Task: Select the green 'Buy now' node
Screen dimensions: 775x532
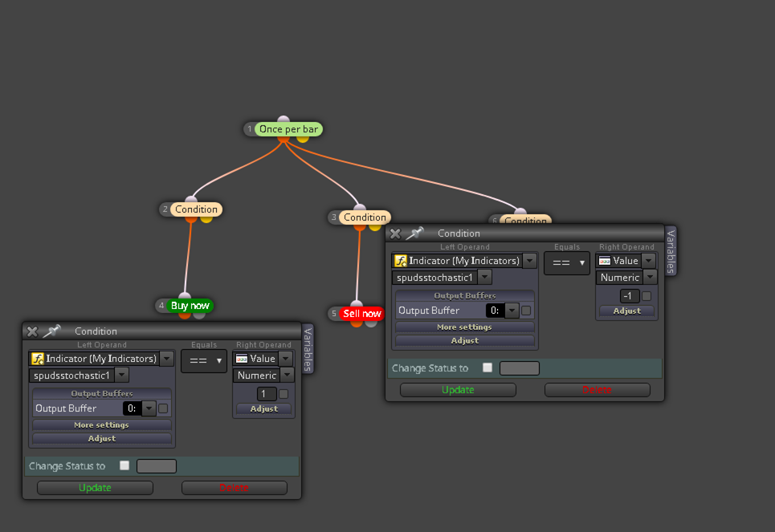Action: [x=190, y=306]
